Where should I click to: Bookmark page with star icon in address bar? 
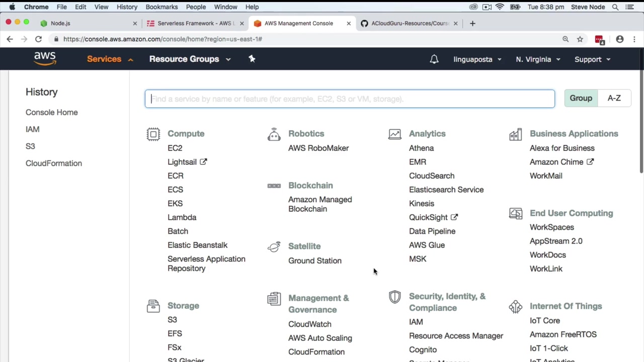[580, 39]
